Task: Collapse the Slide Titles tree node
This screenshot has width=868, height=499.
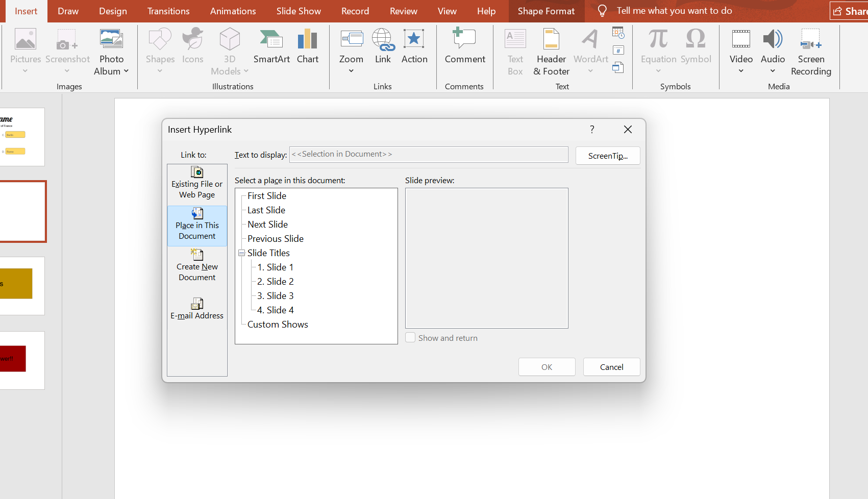Action: click(x=241, y=253)
